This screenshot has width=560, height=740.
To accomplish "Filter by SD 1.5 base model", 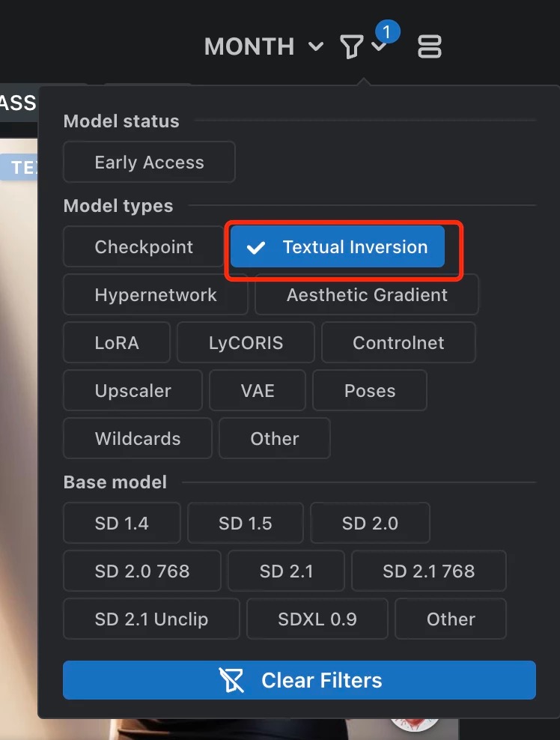I will point(245,524).
